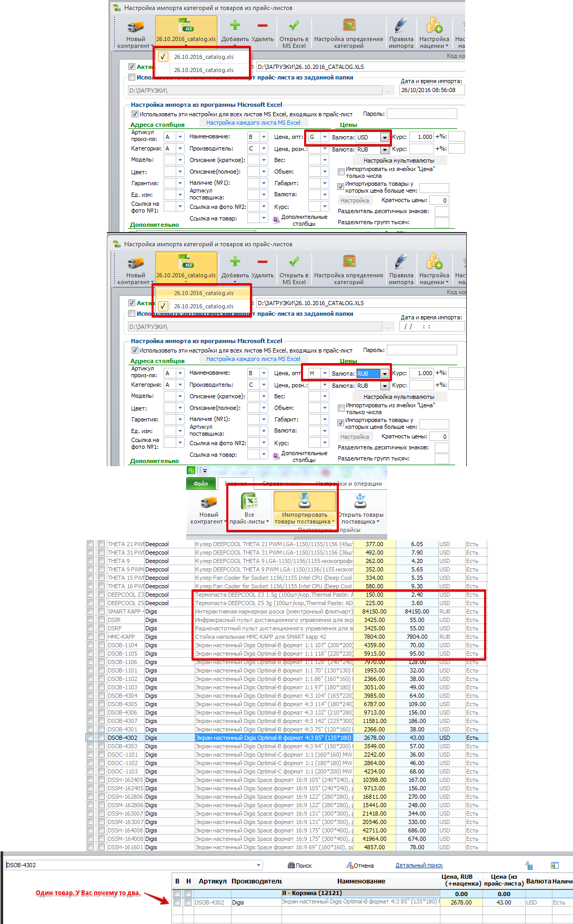Click the green plus Добавить, upper import window
The height and width of the screenshot is (924, 573).
point(235,25)
